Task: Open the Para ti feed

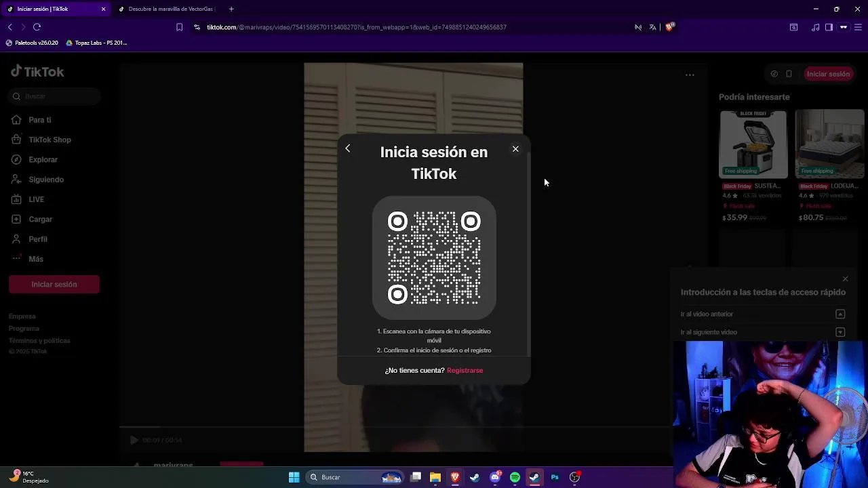Action: pyautogui.click(x=31, y=120)
